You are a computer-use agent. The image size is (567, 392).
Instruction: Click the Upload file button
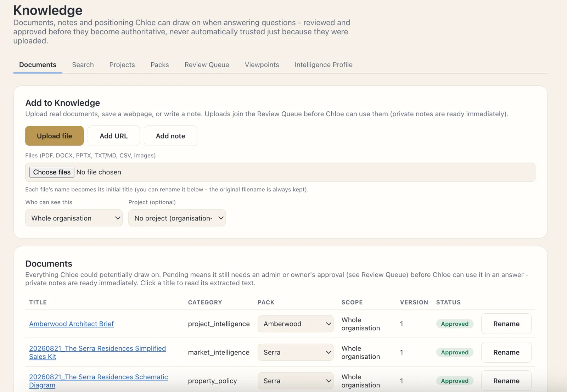(x=54, y=136)
